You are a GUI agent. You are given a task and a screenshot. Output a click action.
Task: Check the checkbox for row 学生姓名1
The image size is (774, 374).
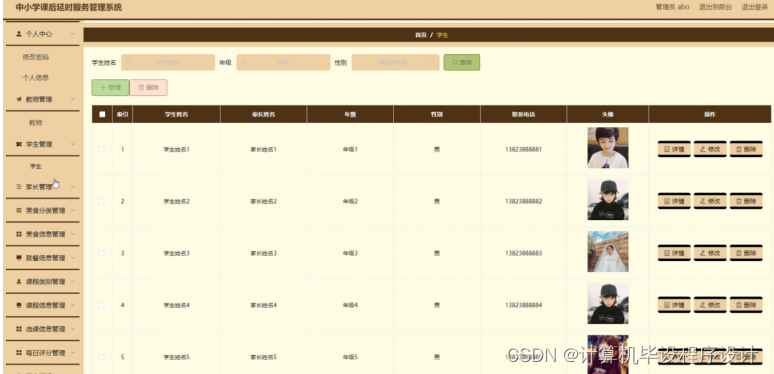click(x=102, y=149)
